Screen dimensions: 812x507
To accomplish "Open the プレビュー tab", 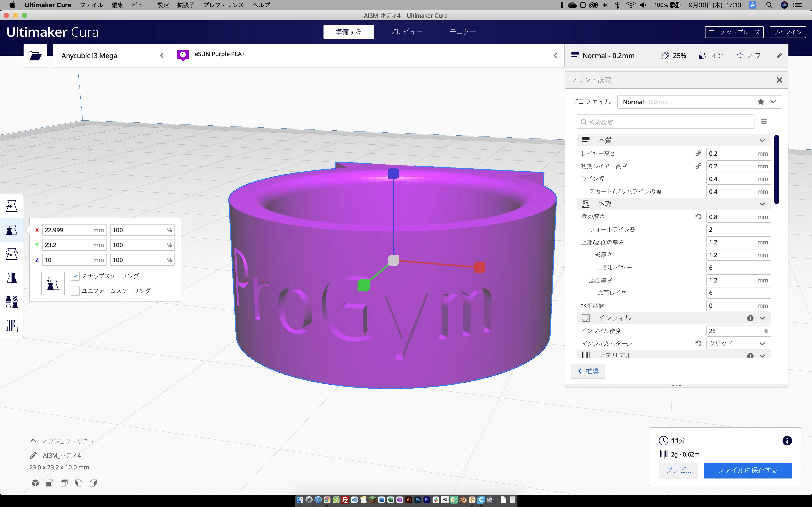I will point(406,31).
